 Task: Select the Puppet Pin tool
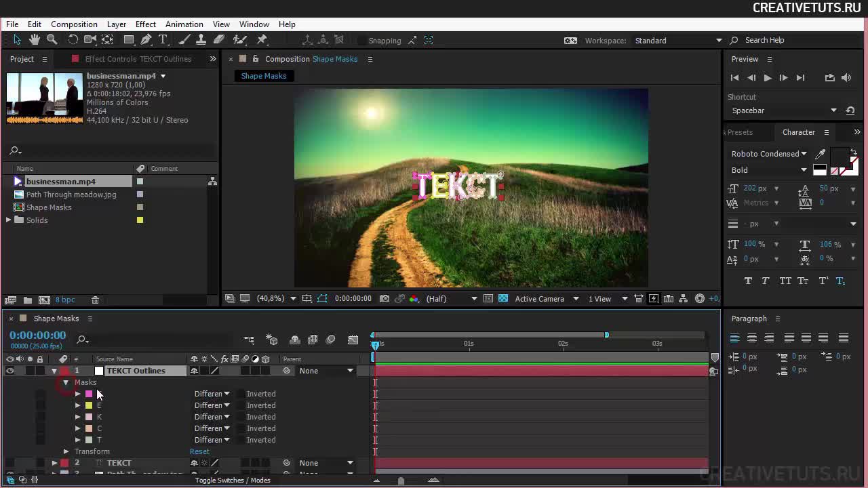[x=262, y=40]
